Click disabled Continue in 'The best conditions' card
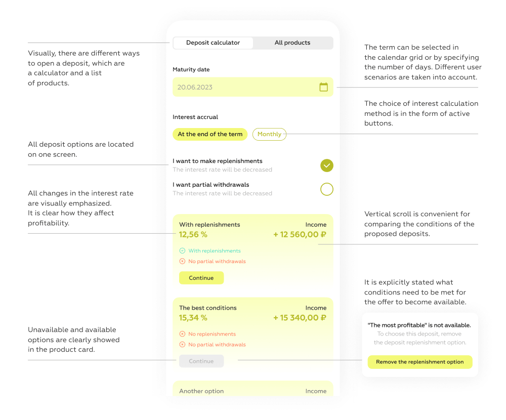The width and height of the screenshot is (506, 420). pos(201,361)
